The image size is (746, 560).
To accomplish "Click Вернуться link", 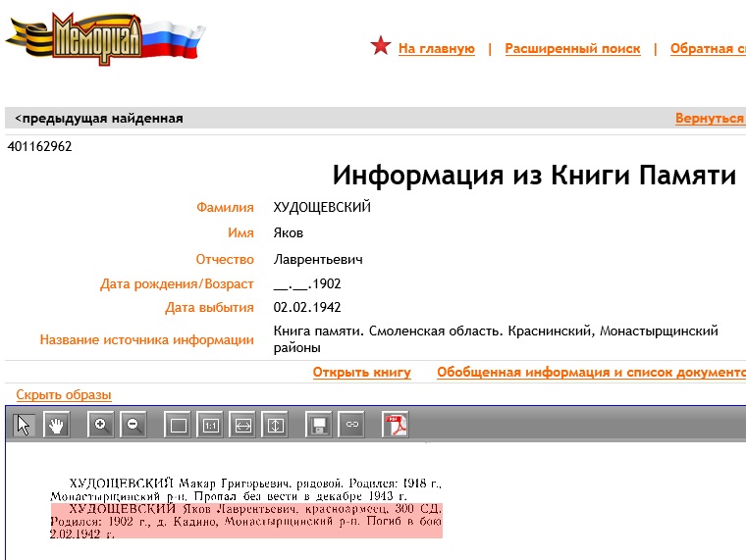I will (x=711, y=119).
